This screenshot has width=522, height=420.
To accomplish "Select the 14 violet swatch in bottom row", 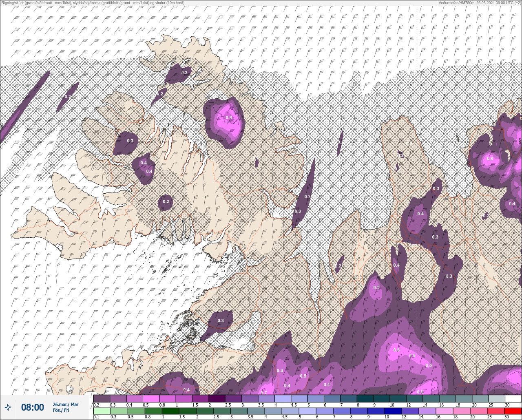I will pyautogui.click(x=427, y=411).
